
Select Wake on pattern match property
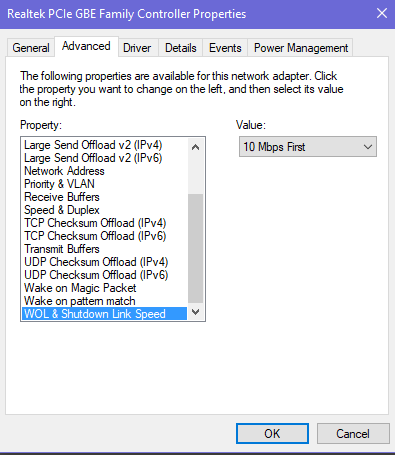(104, 301)
